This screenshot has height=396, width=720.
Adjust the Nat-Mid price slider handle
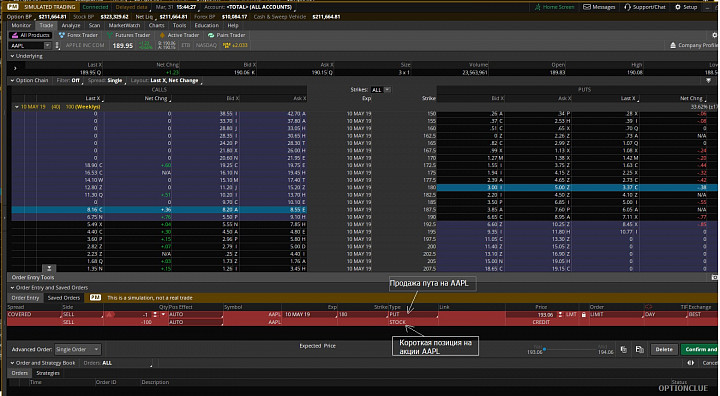545,349
